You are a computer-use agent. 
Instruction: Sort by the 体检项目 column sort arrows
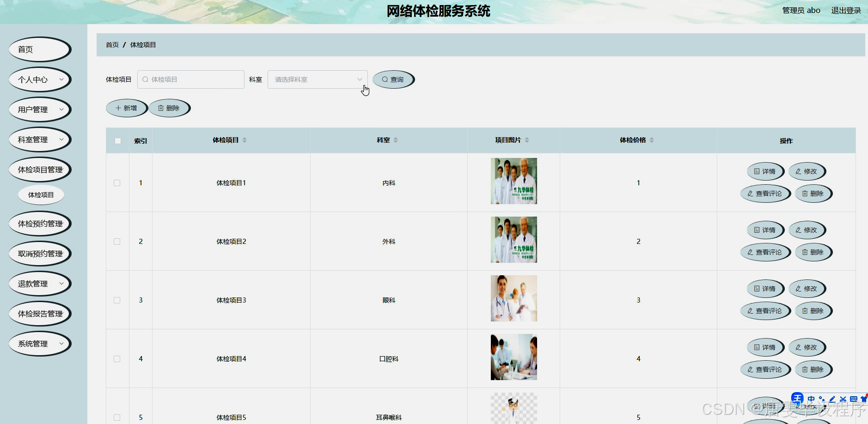[245, 140]
